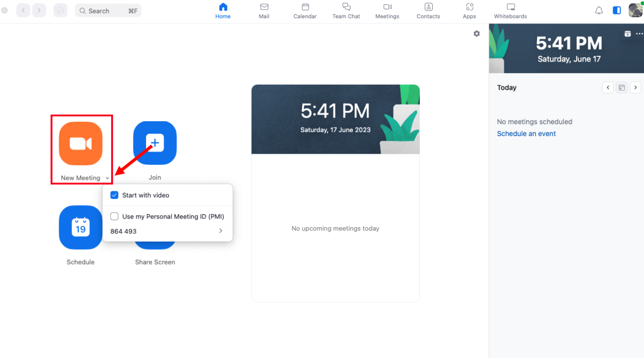Go to next day in Today panel
This screenshot has width=644, height=358.
click(x=635, y=87)
